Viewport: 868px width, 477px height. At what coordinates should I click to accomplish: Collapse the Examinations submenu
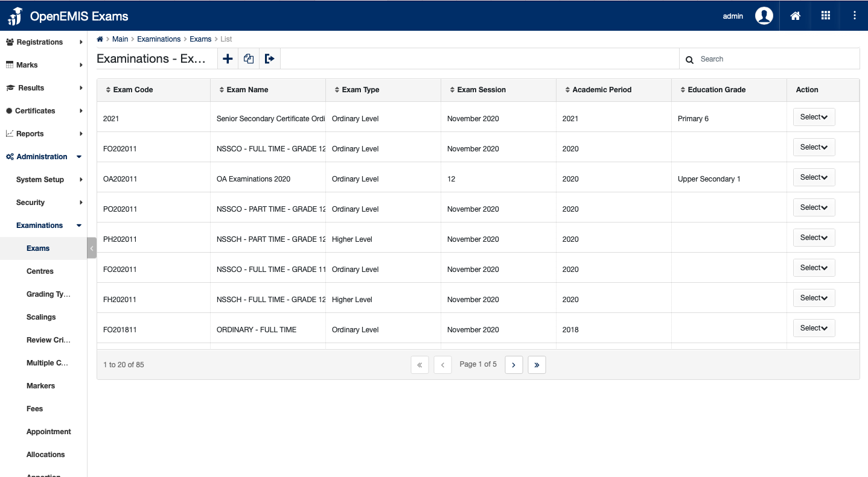tap(43, 226)
